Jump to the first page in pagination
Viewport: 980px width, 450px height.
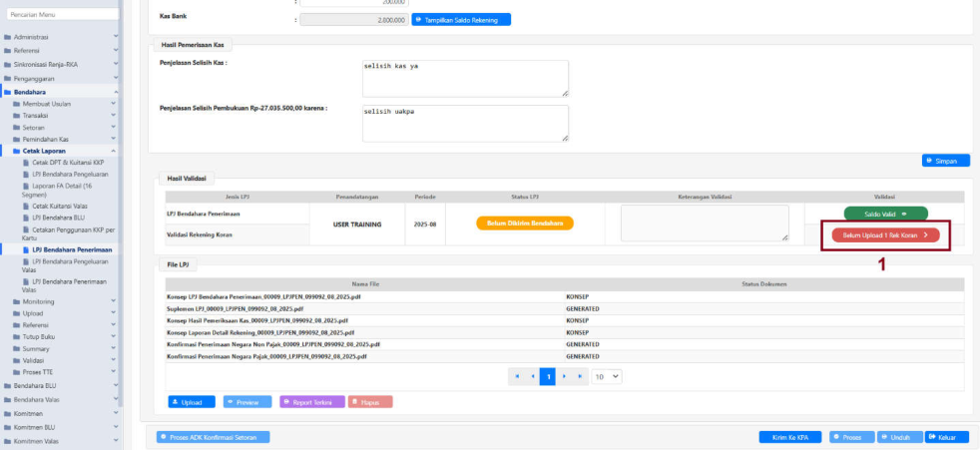click(x=516, y=377)
